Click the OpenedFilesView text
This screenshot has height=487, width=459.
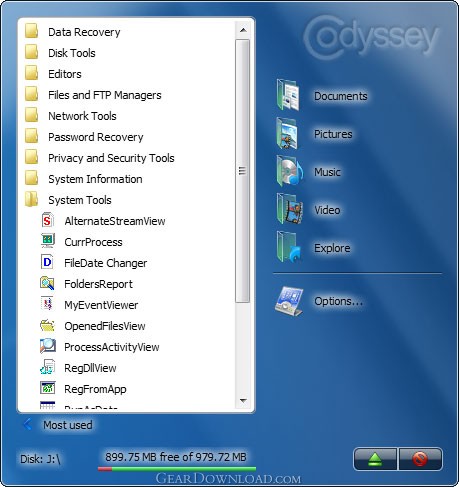click(x=105, y=326)
